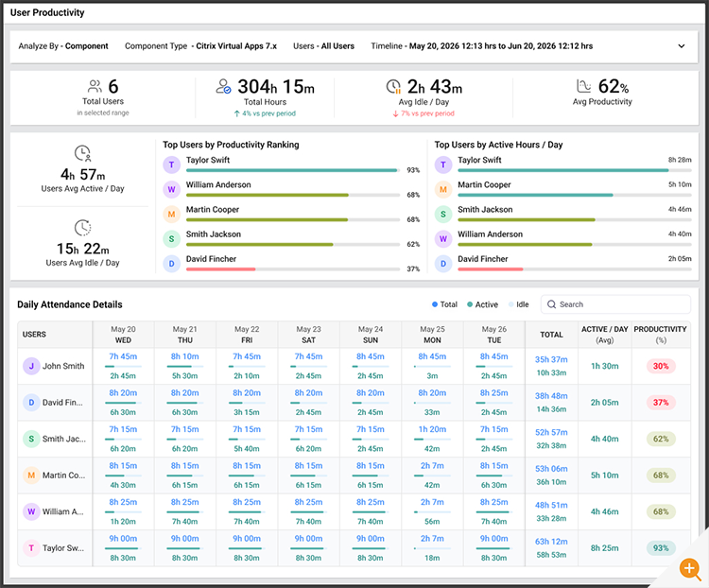Click Smith Jackson avatar in Productivity Ranking

pyautogui.click(x=171, y=239)
